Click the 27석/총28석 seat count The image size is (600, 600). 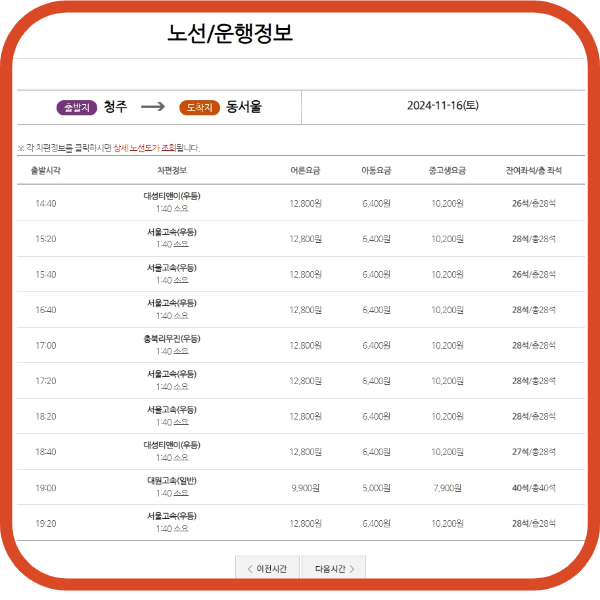(534, 452)
